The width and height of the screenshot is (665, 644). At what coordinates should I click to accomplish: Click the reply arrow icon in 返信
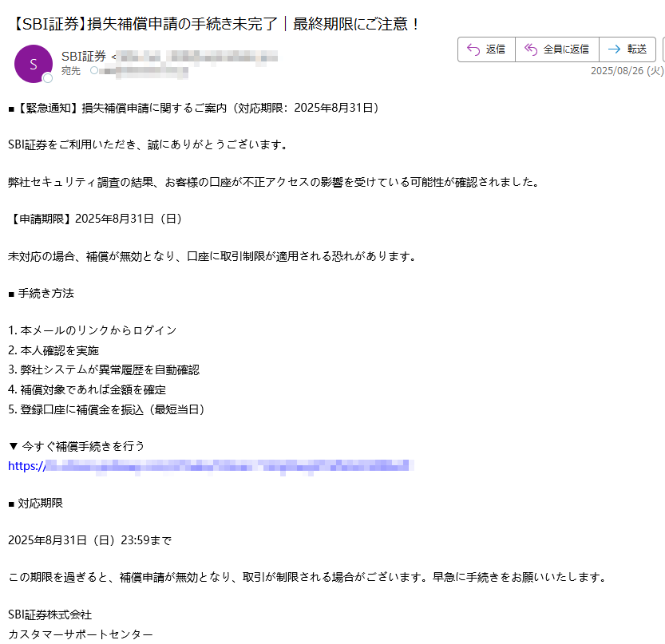(473, 49)
